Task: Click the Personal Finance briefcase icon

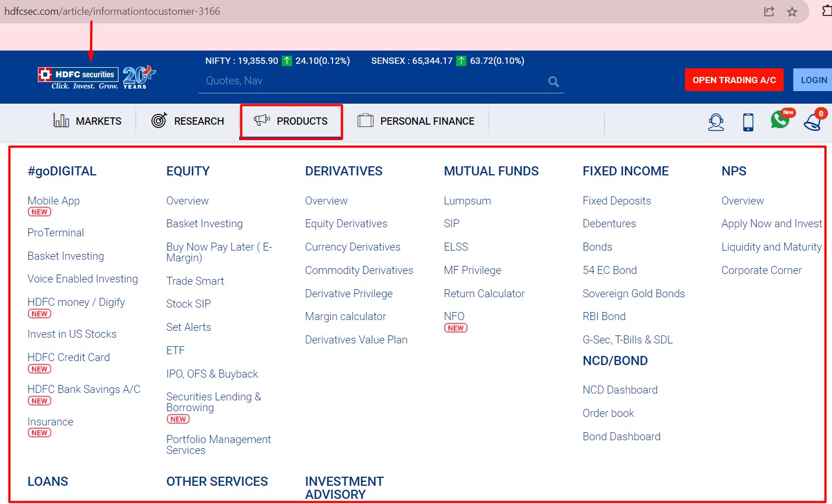Action: [366, 120]
